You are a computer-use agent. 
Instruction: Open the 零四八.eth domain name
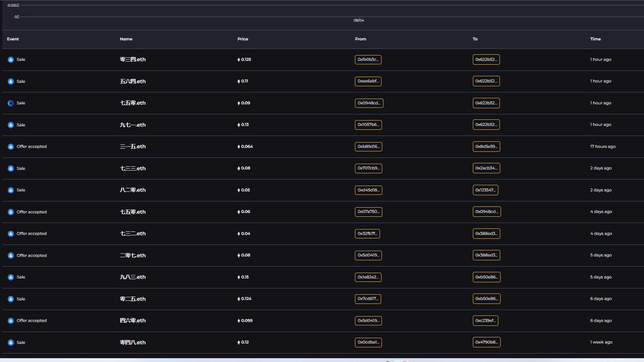pos(133,342)
